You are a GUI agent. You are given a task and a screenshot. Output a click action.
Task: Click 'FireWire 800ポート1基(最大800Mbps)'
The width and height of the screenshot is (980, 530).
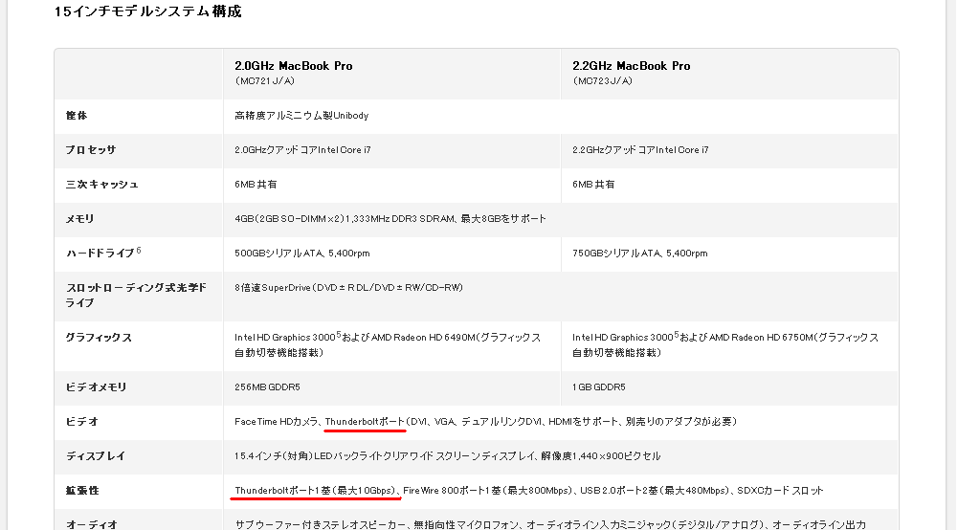[x=486, y=491]
